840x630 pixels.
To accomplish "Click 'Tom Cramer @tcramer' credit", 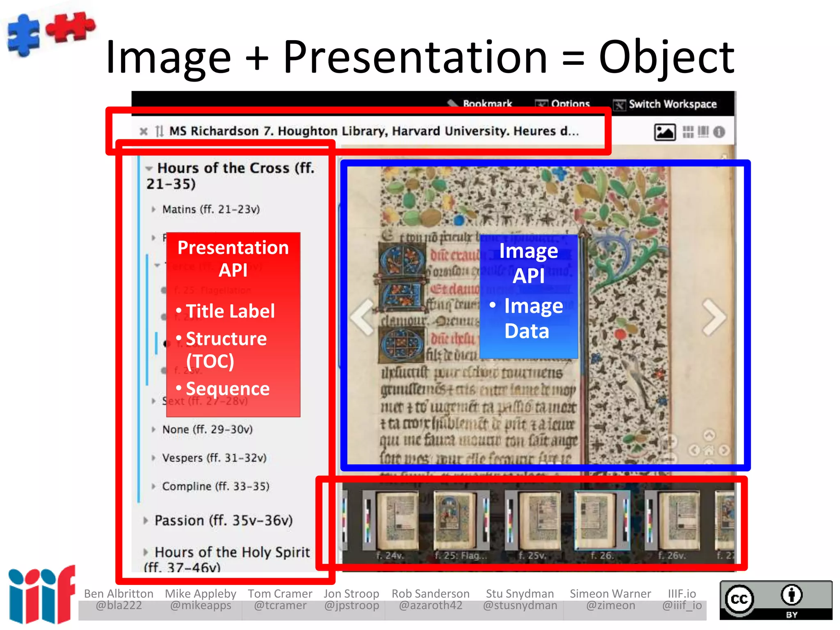I will (x=280, y=600).
